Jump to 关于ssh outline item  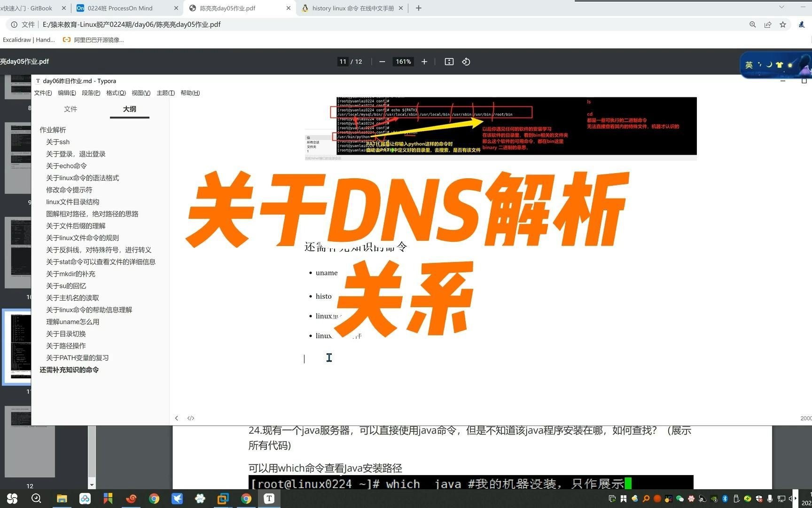[58, 142]
